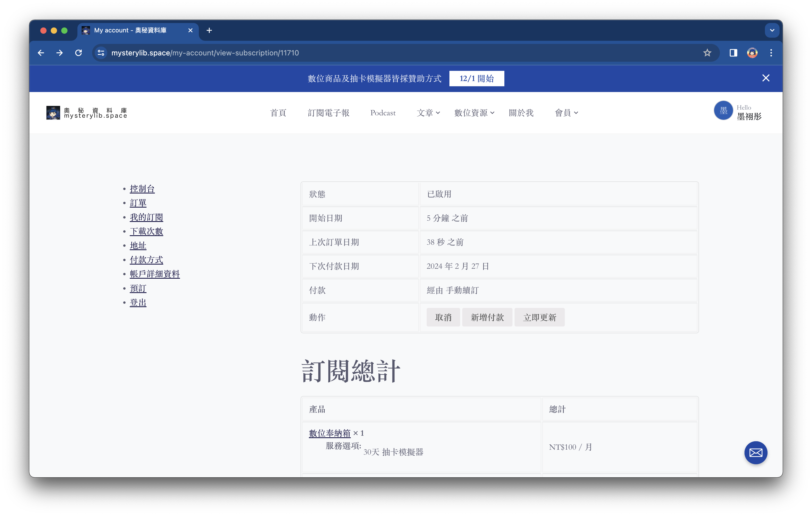Open the browser side panel icon

[x=733, y=53]
